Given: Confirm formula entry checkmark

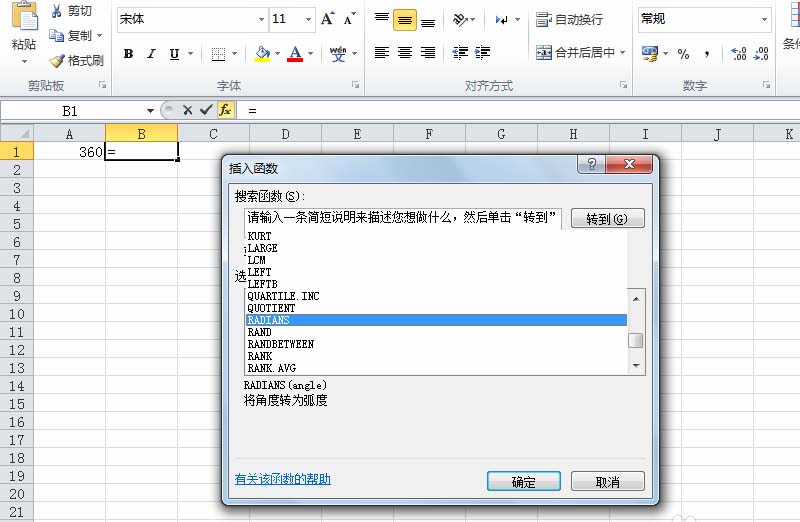Looking at the screenshot, I should [206, 110].
